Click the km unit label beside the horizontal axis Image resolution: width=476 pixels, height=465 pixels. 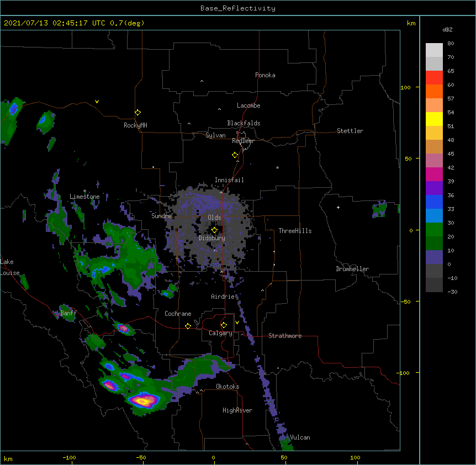click(x=8, y=458)
